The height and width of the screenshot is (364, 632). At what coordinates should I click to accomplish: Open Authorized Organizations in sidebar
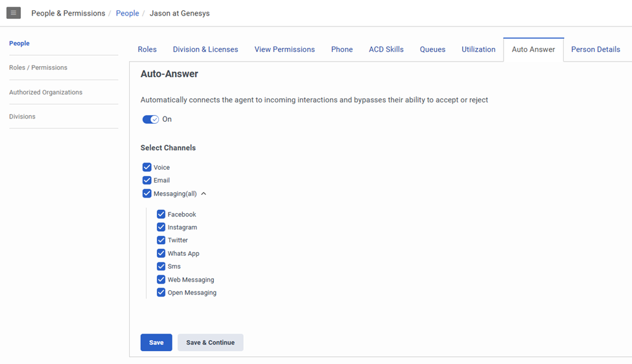(45, 92)
